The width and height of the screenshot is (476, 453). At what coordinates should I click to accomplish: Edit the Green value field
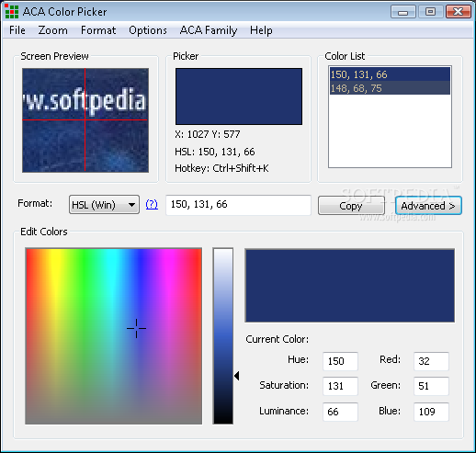coord(431,386)
